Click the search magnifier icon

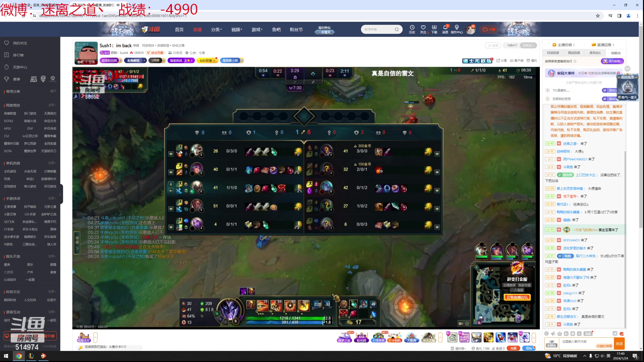click(397, 29)
